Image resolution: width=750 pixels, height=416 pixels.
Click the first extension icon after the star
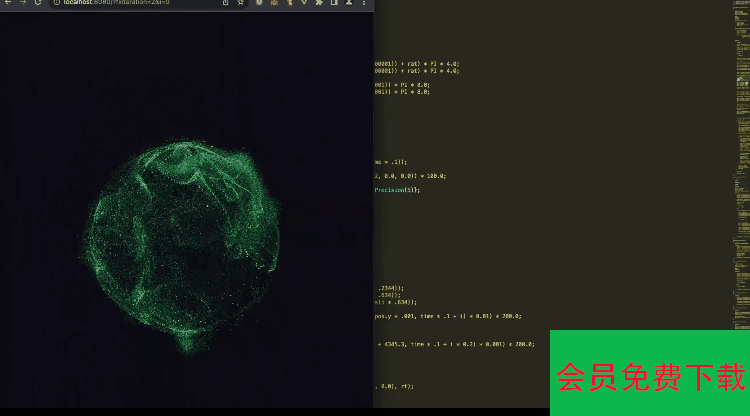[x=260, y=3]
